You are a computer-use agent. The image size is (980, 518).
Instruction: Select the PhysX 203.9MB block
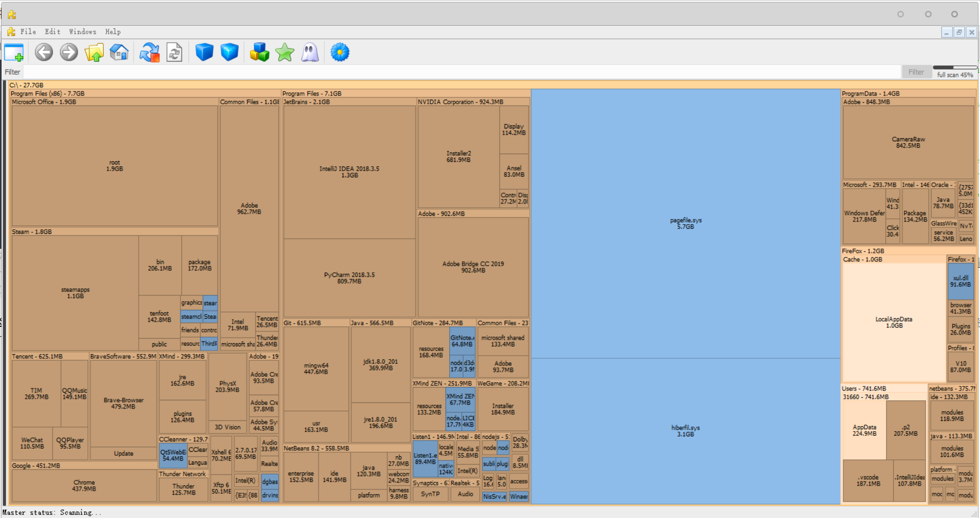click(x=228, y=386)
